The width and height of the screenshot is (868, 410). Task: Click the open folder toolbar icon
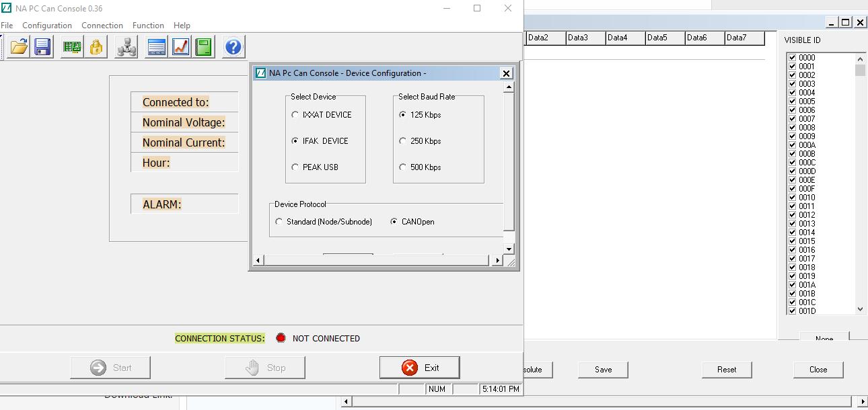point(19,47)
